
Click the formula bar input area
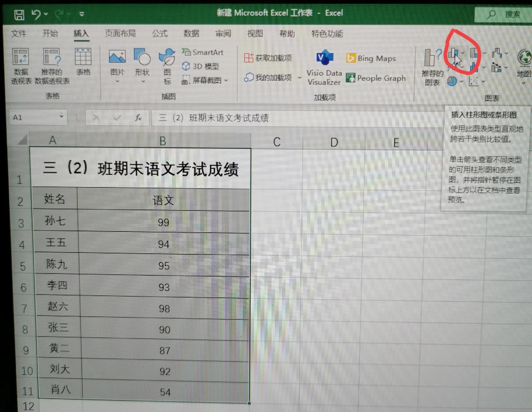240,118
